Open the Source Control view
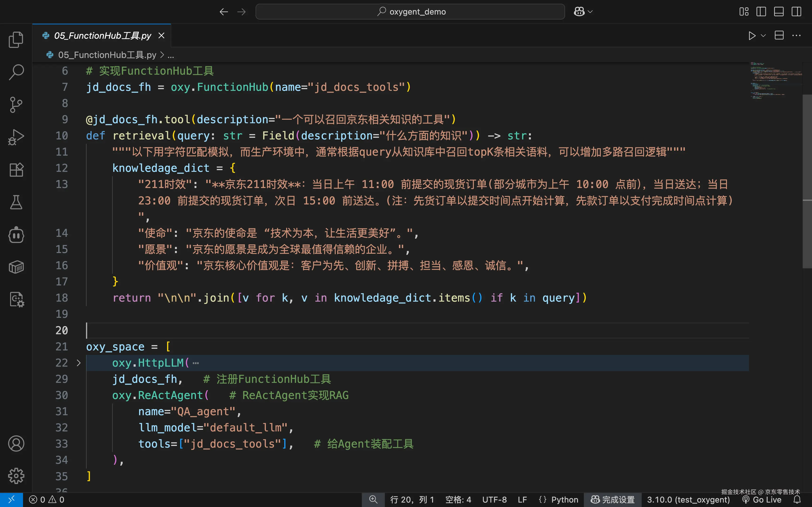812x507 pixels. pos(16,105)
